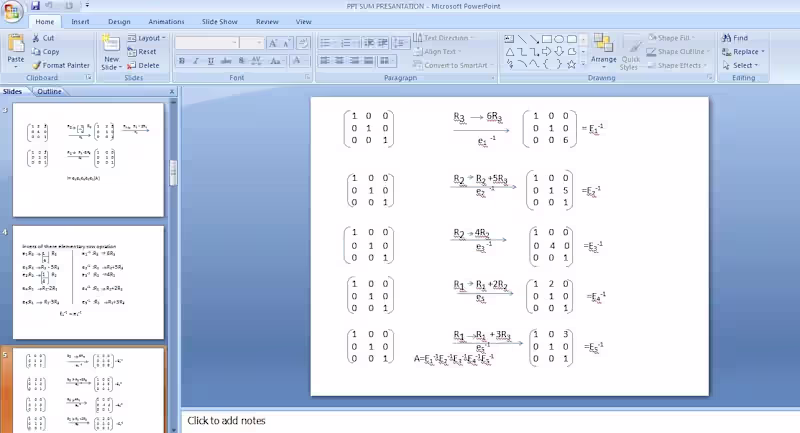Viewport: 800px width, 433px height.
Task: Switch panel to Outline tab
Action: [x=49, y=91]
